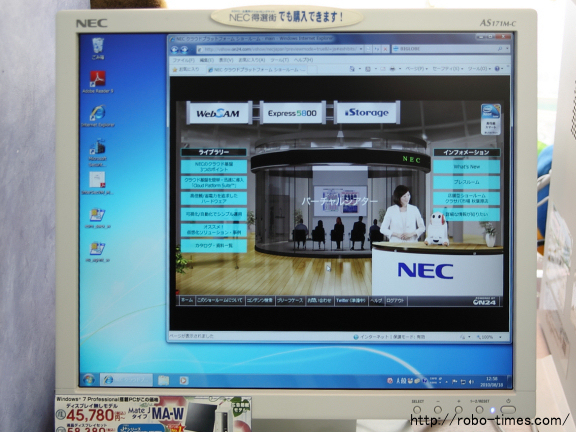Click the browser address bar

coord(280,49)
